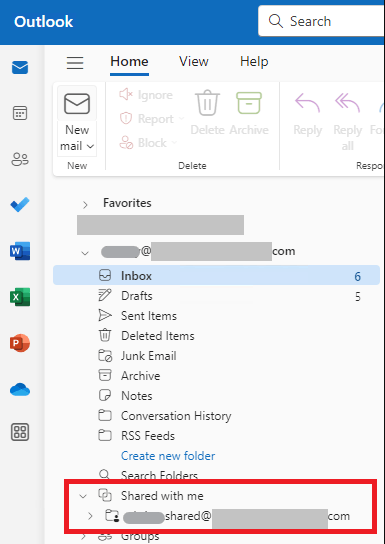Click the Block sender button

[143, 143]
